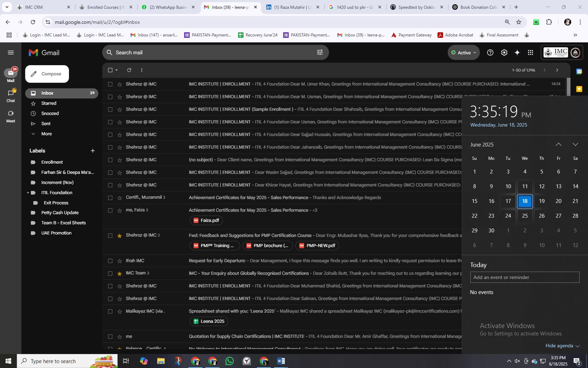Image resolution: width=588 pixels, height=368 pixels.
Task: Open the Chat section in the sidebar
Action: tap(10, 95)
